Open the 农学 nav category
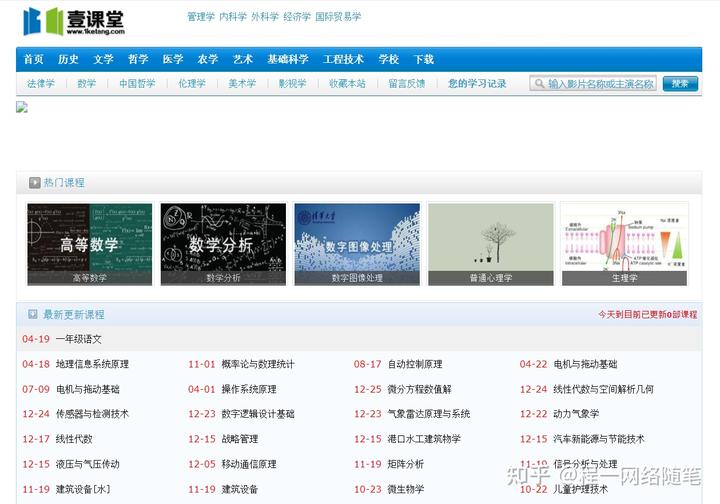This screenshot has width=720, height=504. (208, 59)
